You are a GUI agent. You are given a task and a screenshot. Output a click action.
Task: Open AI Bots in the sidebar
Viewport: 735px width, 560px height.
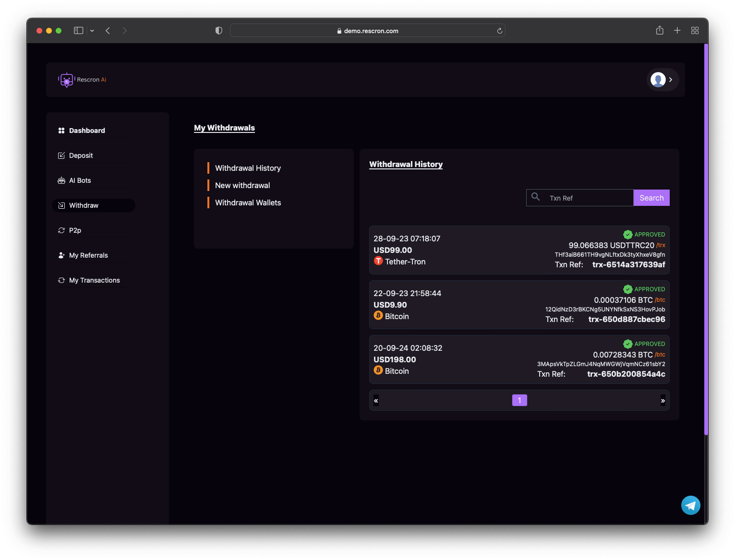[80, 180]
